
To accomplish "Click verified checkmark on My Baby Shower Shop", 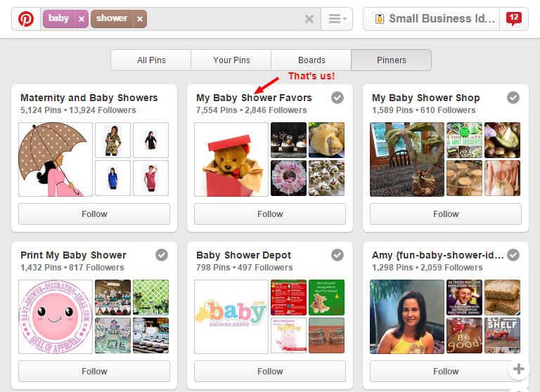I will click(513, 98).
